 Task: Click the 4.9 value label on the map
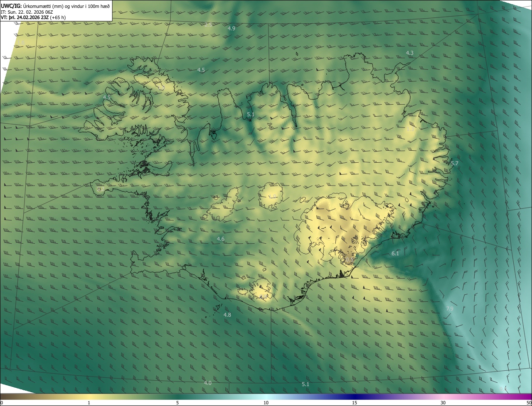232,28
